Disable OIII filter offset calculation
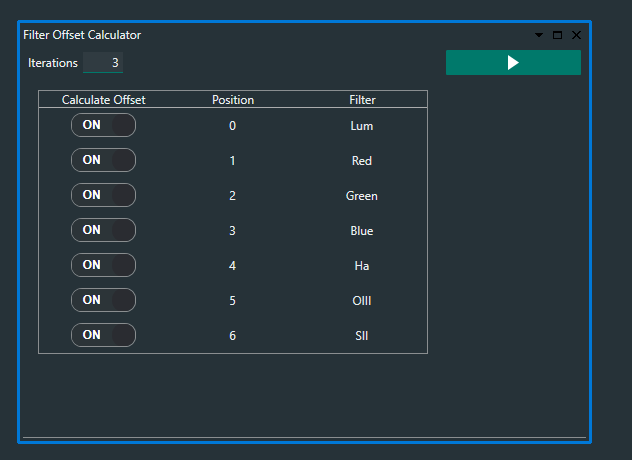The height and width of the screenshot is (460, 632). click(103, 300)
